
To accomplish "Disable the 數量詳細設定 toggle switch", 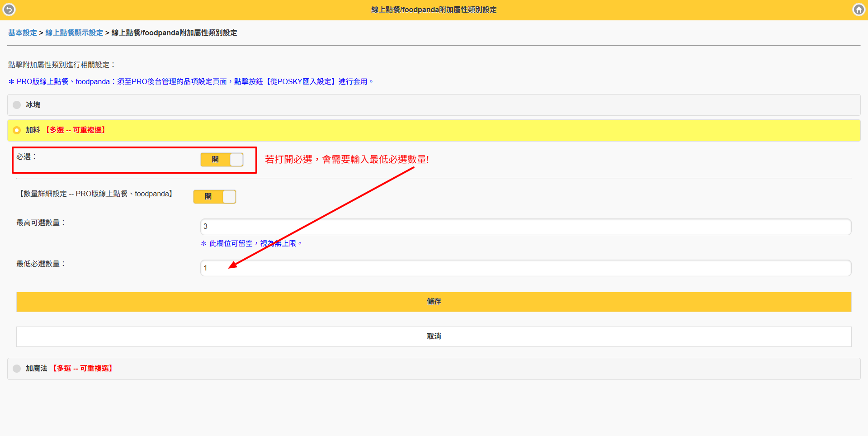I will click(x=215, y=197).
